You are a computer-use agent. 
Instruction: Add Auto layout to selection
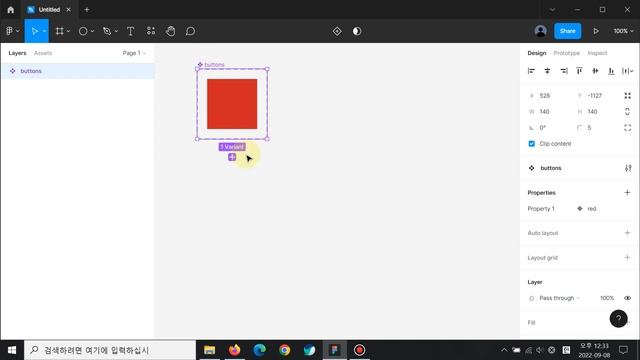[627, 233]
